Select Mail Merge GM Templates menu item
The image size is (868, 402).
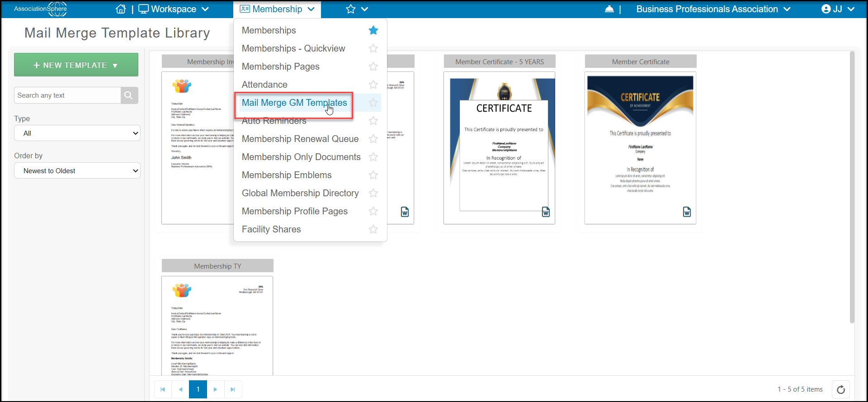(294, 103)
